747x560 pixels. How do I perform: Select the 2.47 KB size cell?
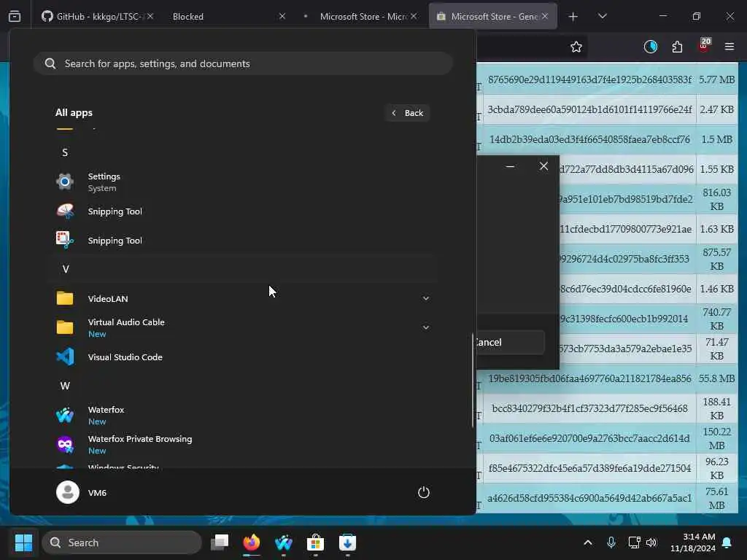pos(716,109)
